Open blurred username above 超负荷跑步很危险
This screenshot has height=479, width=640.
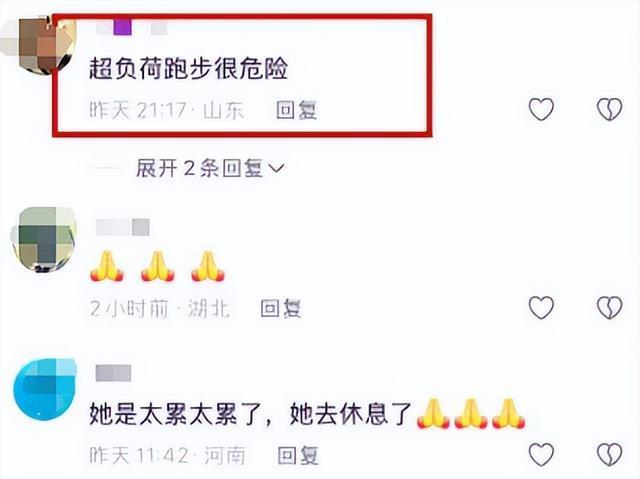click(x=132, y=28)
